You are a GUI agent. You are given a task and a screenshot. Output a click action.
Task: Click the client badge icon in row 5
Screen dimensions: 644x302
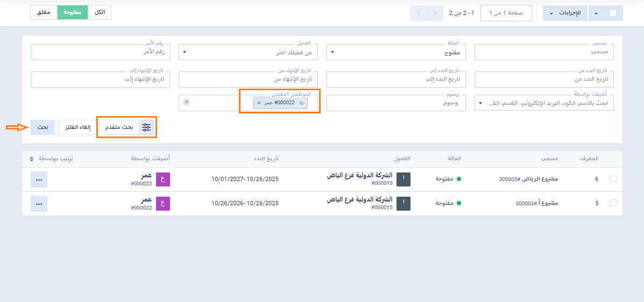coord(403,204)
